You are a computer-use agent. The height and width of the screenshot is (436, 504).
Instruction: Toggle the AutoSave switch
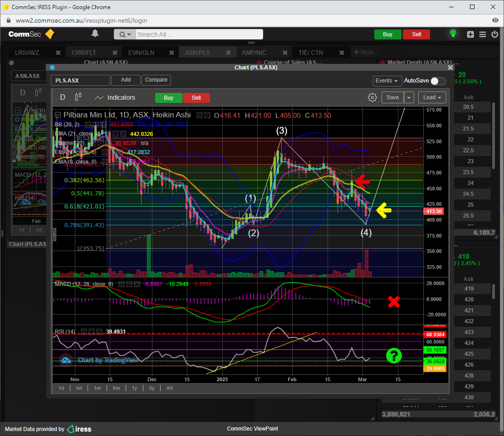438,81
